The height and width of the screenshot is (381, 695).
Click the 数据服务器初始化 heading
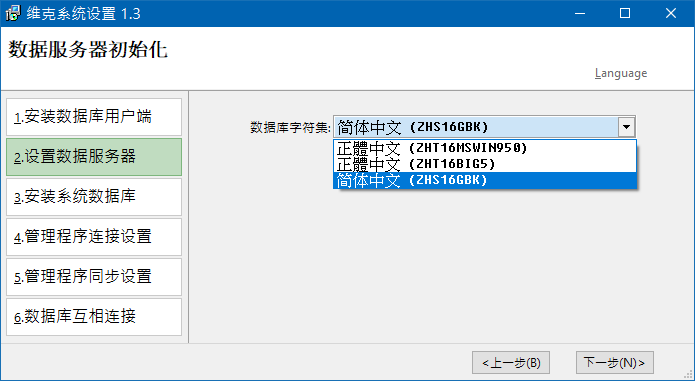tap(88, 49)
